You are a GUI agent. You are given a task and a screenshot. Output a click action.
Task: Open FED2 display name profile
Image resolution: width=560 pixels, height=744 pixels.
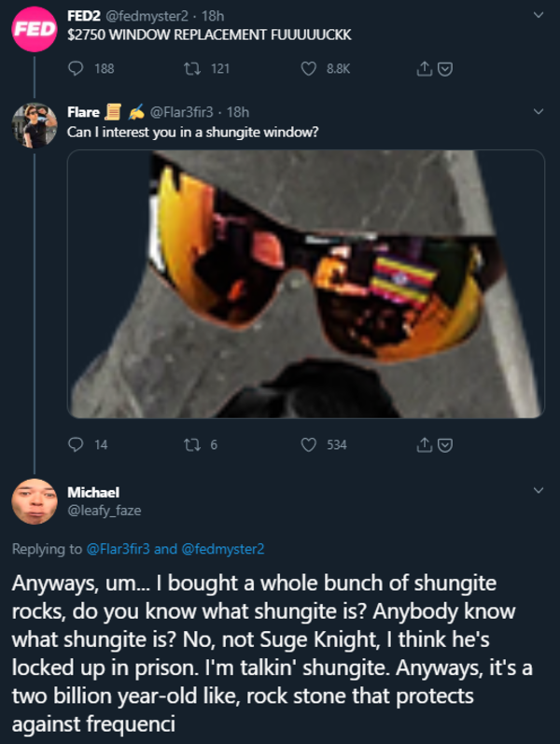(x=84, y=16)
